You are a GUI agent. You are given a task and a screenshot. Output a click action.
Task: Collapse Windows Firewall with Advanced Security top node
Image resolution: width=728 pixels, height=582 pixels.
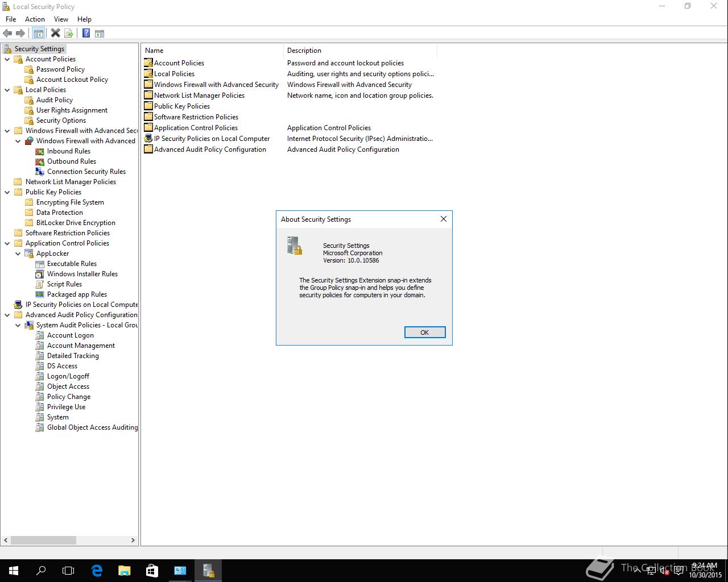point(7,131)
